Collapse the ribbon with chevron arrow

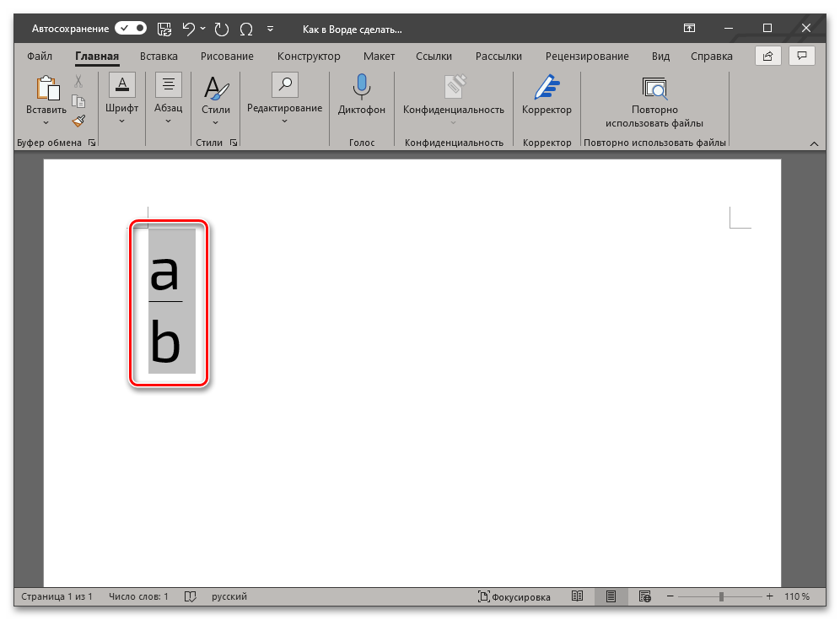pyautogui.click(x=814, y=144)
